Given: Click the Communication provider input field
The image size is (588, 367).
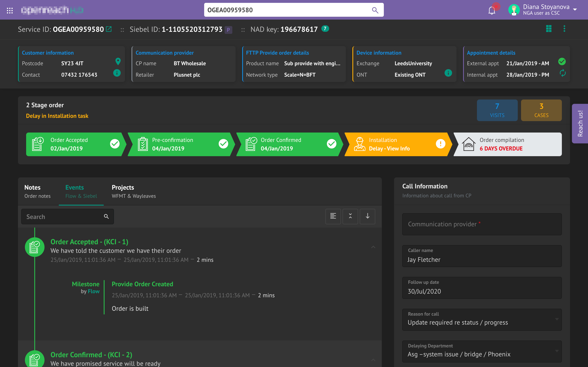Looking at the screenshot, I should point(482,224).
